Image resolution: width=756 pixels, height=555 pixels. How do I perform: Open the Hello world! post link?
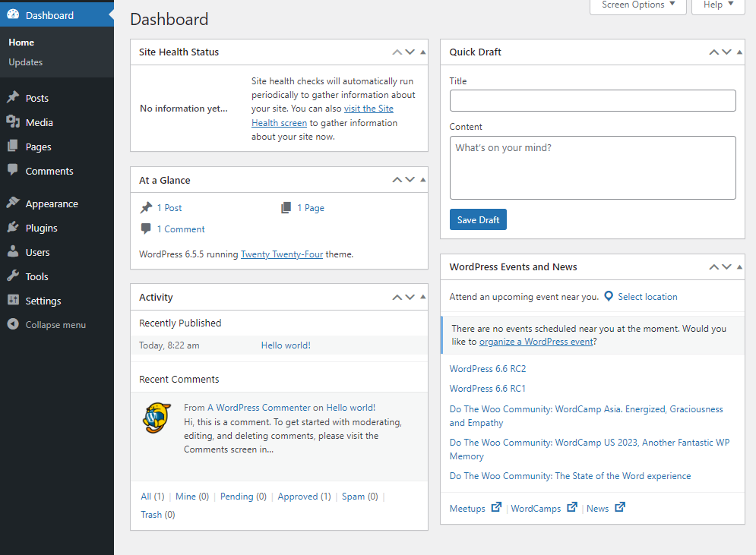286,345
